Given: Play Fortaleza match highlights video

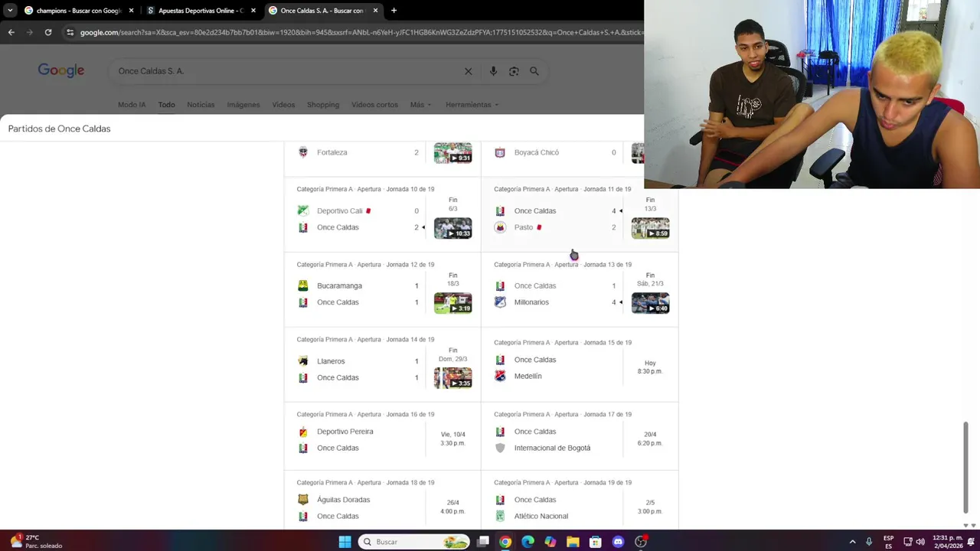Looking at the screenshot, I should pos(453,153).
